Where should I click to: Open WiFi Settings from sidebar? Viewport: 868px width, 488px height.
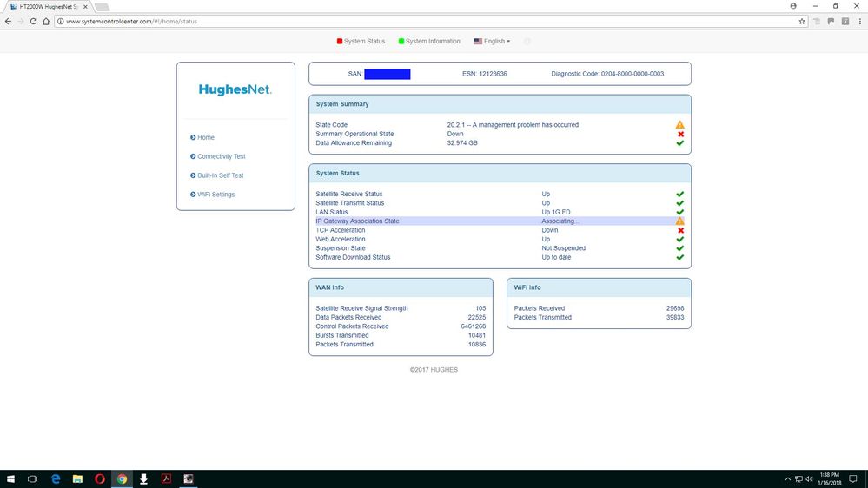pos(215,195)
